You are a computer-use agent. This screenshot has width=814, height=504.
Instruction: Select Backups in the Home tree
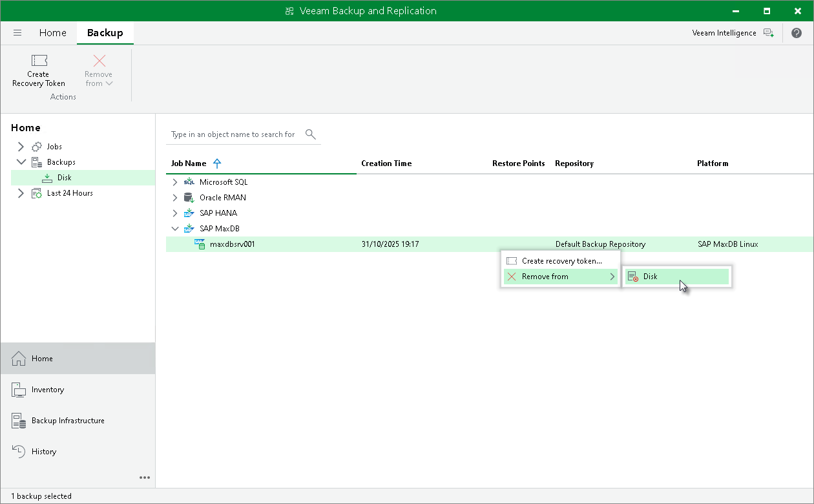61,162
